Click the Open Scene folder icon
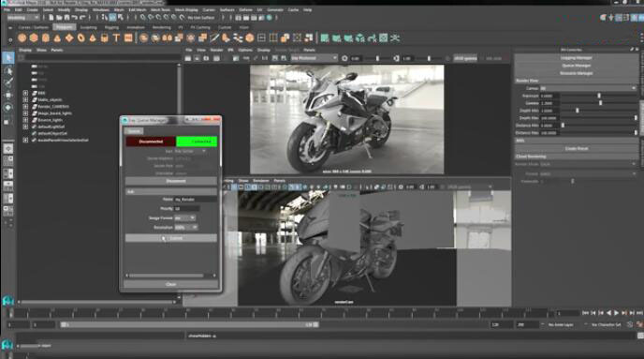Image resolution: width=644 pixels, height=359 pixels. pyautogui.click(x=59, y=18)
